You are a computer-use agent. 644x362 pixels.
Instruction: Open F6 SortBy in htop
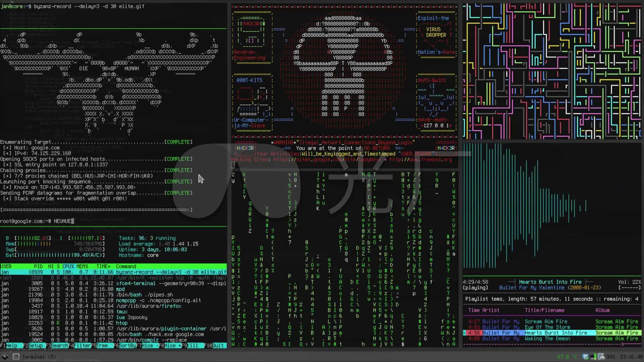click(125, 346)
